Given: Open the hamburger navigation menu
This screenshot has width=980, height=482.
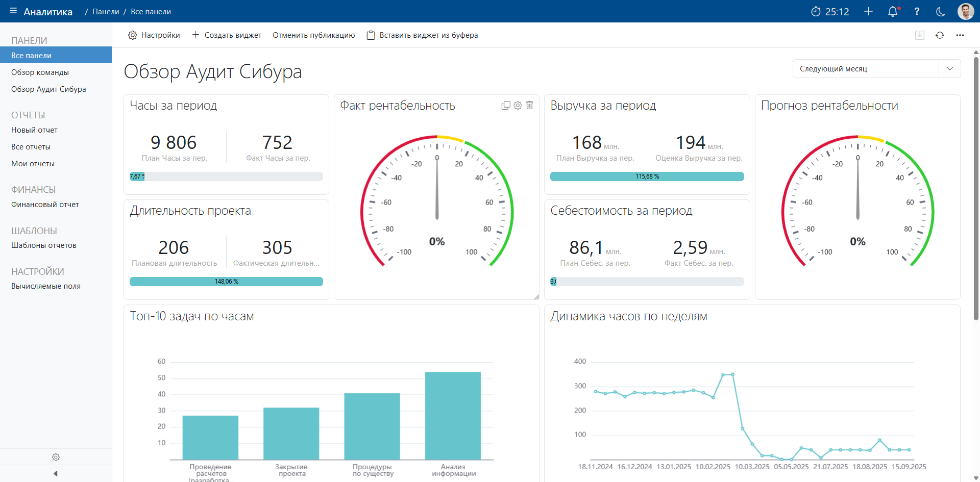Looking at the screenshot, I should click(x=13, y=11).
